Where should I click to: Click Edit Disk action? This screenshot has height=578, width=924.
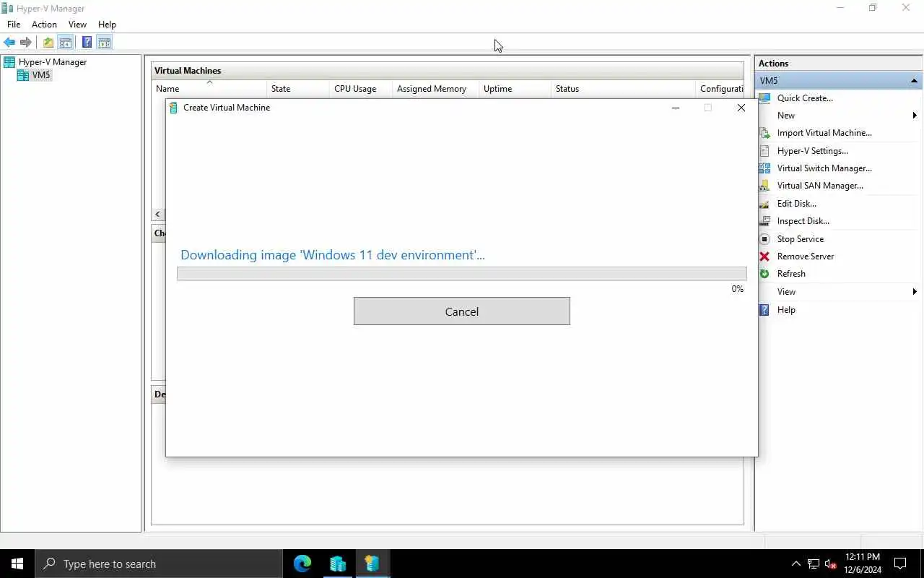pos(797,204)
